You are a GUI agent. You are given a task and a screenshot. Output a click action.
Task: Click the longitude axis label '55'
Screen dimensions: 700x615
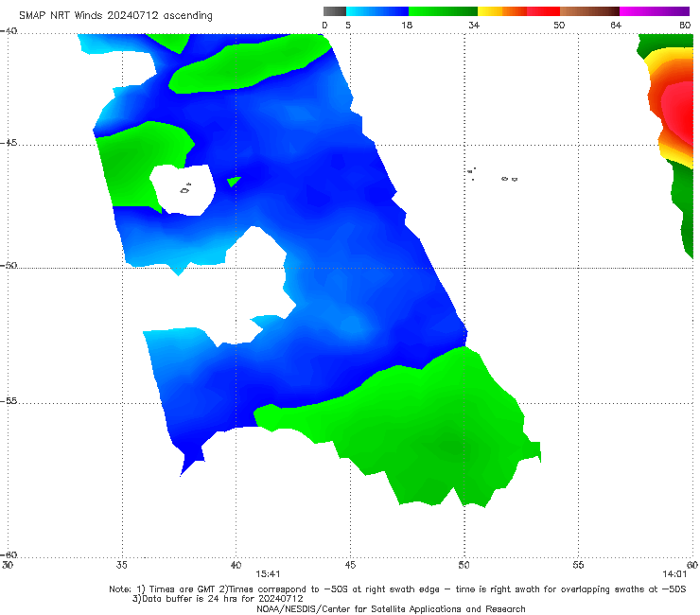click(x=578, y=566)
